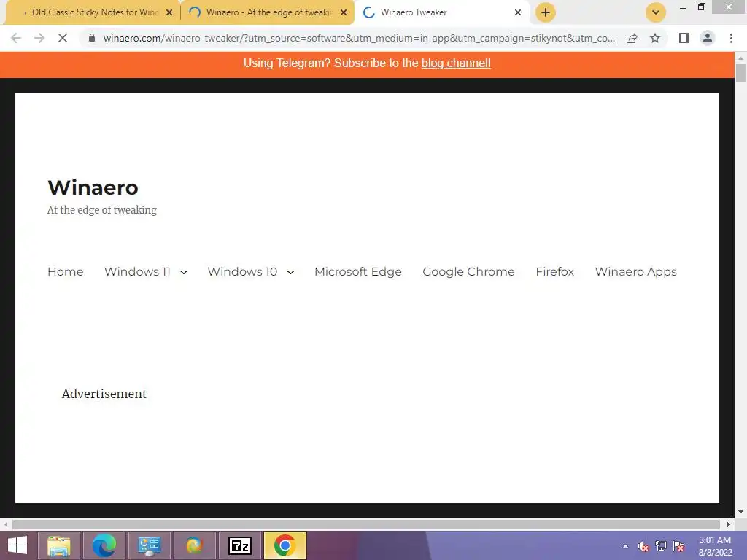Open Winaero Apps menu item
Viewport: 747px width, 560px height.
tap(635, 271)
